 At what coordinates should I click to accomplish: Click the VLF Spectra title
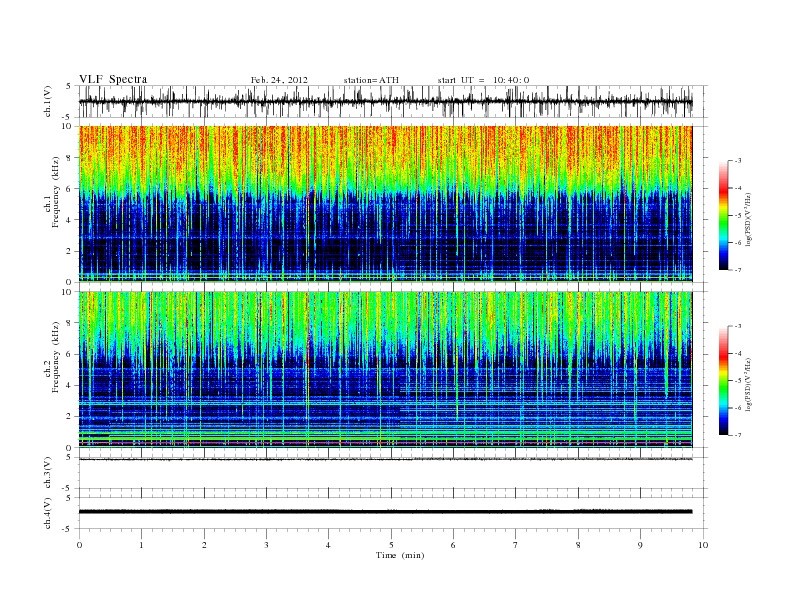[x=113, y=79]
